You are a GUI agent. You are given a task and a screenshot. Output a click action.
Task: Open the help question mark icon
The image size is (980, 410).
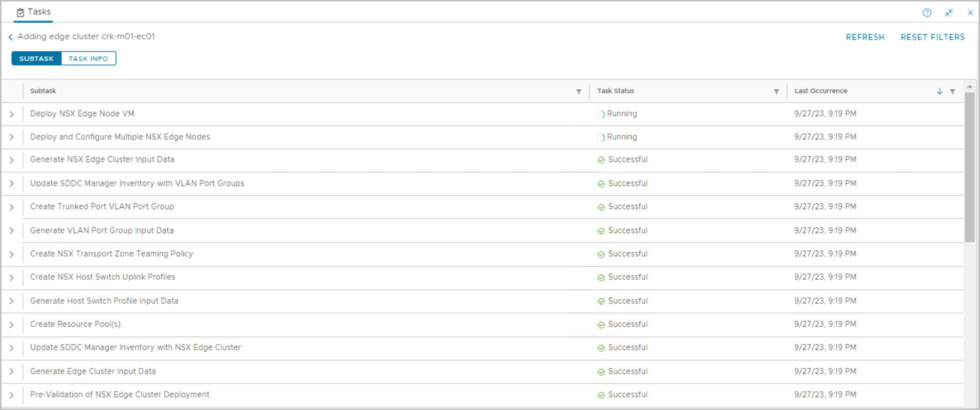(x=927, y=13)
